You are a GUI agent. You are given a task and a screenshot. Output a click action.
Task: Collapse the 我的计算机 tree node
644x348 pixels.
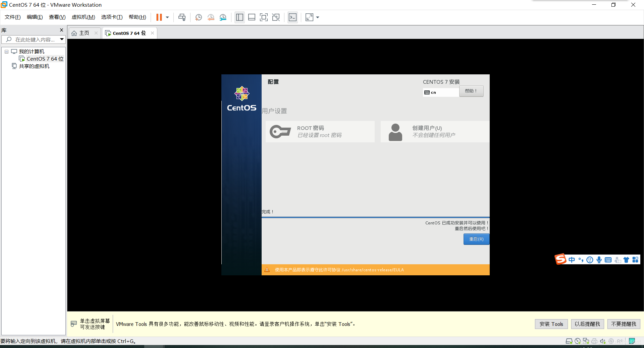click(6, 52)
